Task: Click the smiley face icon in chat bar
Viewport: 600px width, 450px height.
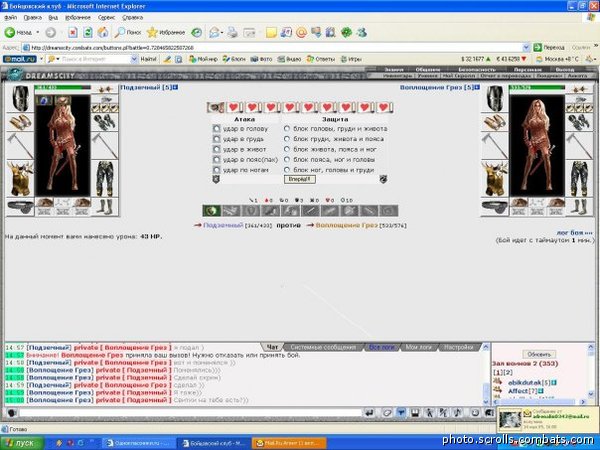Action: (x=475, y=413)
